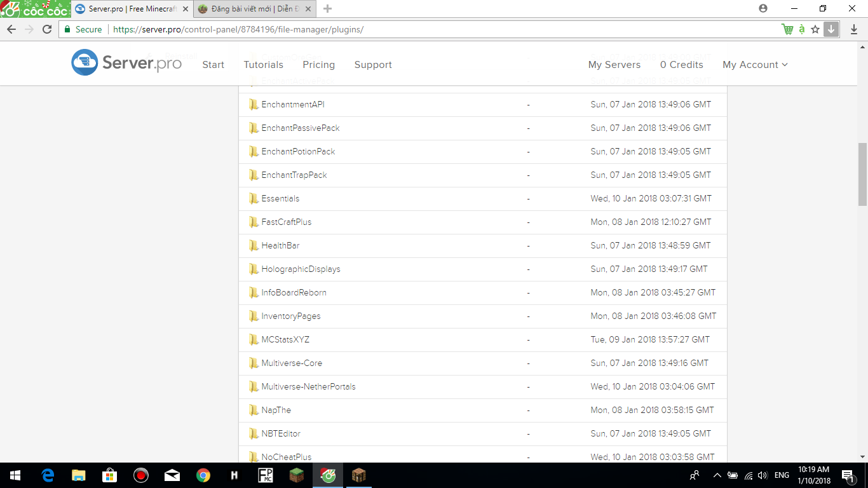Open the NoCheatPlus folder name
The height and width of the screenshot is (488, 868).
(x=287, y=457)
